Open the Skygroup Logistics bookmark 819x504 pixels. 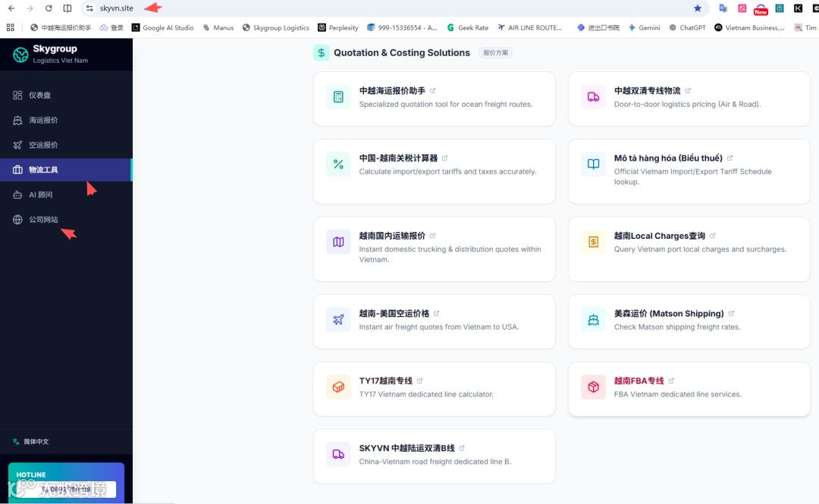tap(276, 28)
